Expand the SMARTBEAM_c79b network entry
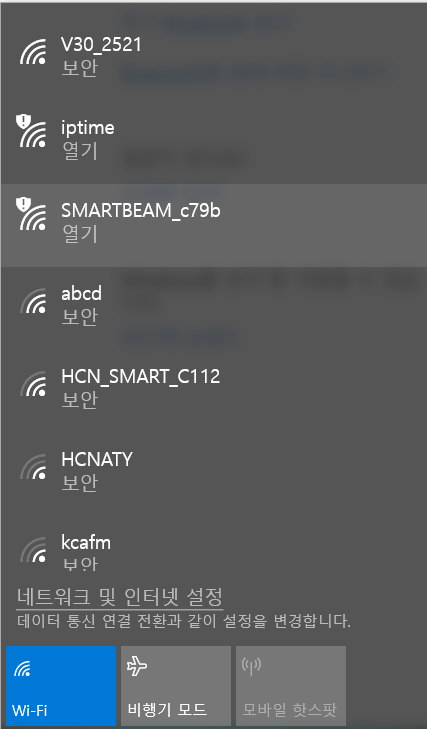 [214, 225]
